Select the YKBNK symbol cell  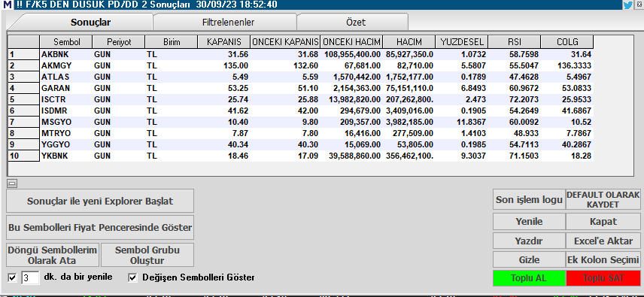click(x=66, y=156)
